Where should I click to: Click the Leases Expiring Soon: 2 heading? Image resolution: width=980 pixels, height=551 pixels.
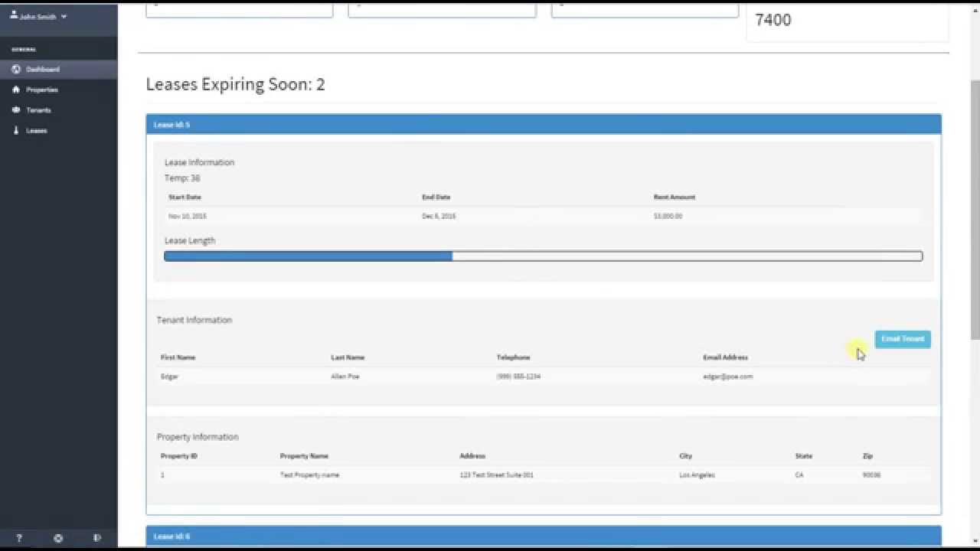pyautogui.click(x=236, y=84)
